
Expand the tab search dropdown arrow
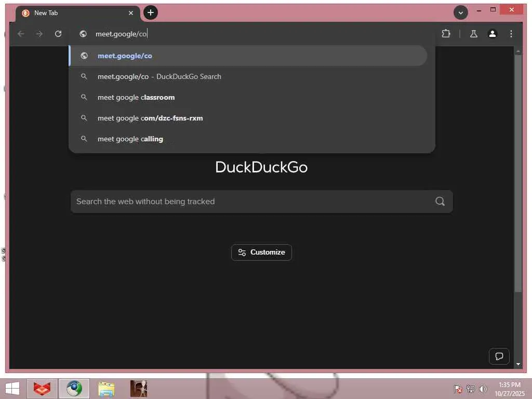pos(461,13)
